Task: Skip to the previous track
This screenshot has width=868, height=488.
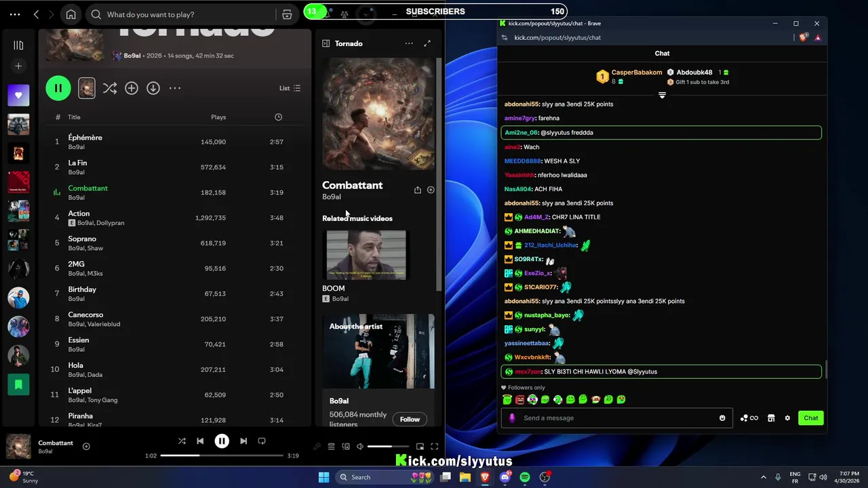Action: point(200,441)
